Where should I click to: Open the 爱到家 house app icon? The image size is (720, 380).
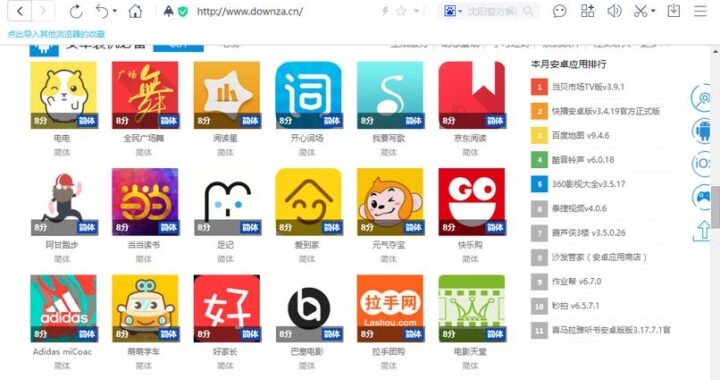coord(309,202)
